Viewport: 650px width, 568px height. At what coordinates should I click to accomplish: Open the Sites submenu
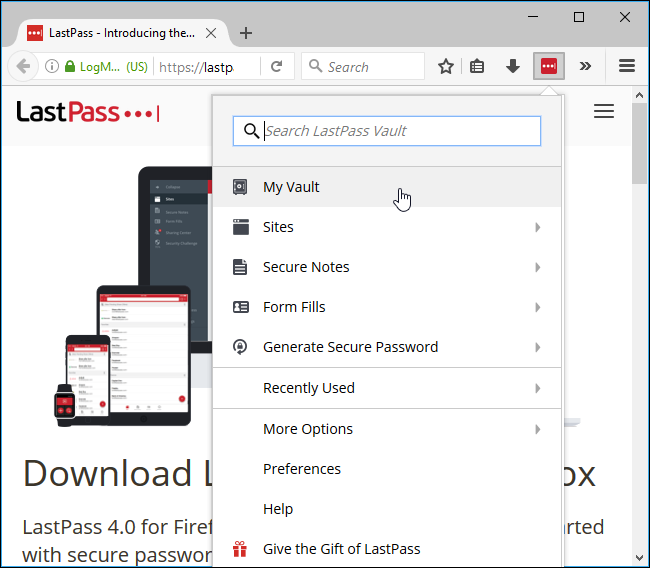tap(387, 227)
